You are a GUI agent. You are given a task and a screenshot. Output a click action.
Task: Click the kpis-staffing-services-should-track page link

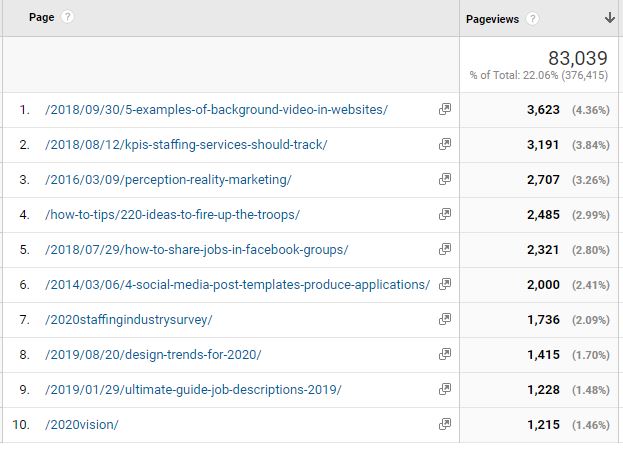(186, 145)
